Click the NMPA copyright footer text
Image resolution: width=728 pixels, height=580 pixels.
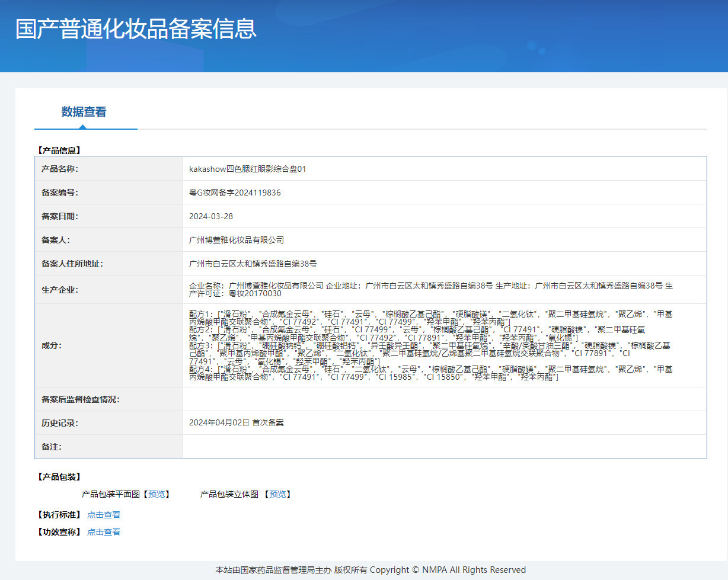371,570
